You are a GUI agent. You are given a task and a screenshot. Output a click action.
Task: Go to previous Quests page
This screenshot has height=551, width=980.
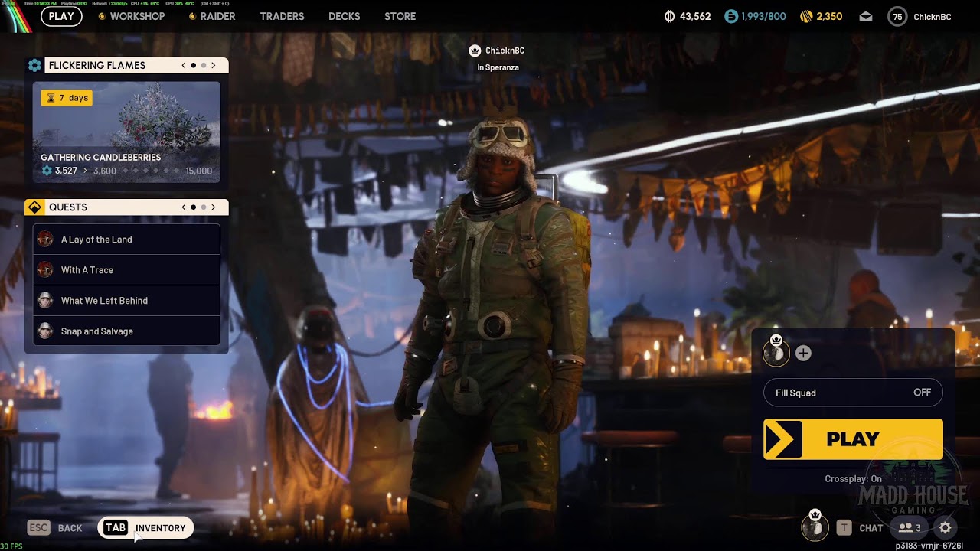click(184, 207)
